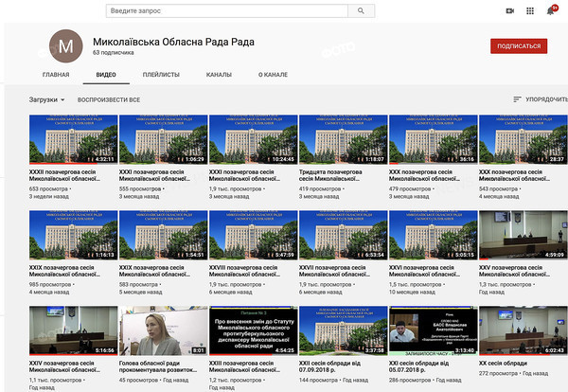Click the Воспроизвести все button
The width and height of the screenshot is (568, 392).
tap(109, 98)
